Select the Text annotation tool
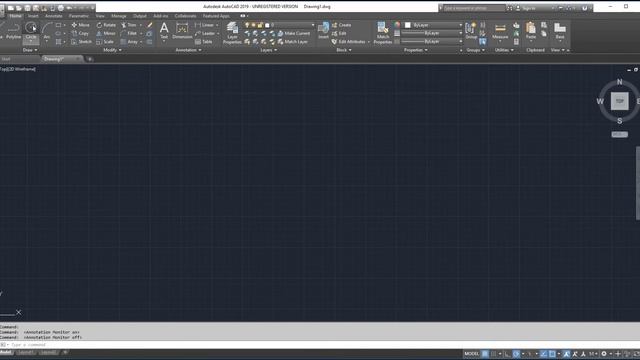This screenshot has width=640, height=360. 164,31
